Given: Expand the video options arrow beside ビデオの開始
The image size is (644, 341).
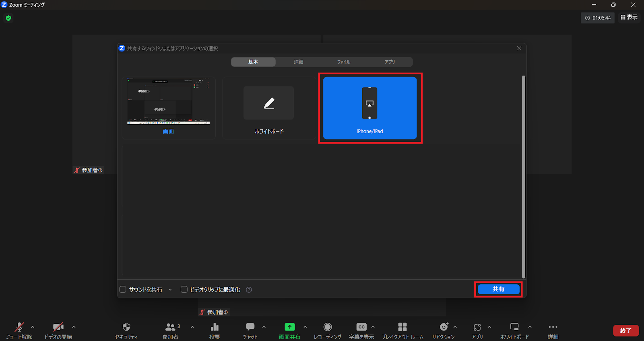Looking at the screenshot, I should (74, 327).
